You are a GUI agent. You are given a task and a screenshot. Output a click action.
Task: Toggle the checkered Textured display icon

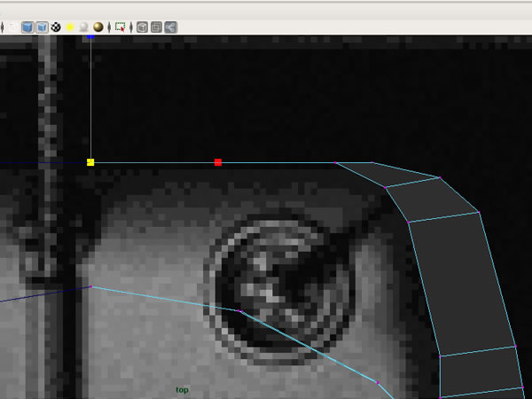click(x=56, y=27)
